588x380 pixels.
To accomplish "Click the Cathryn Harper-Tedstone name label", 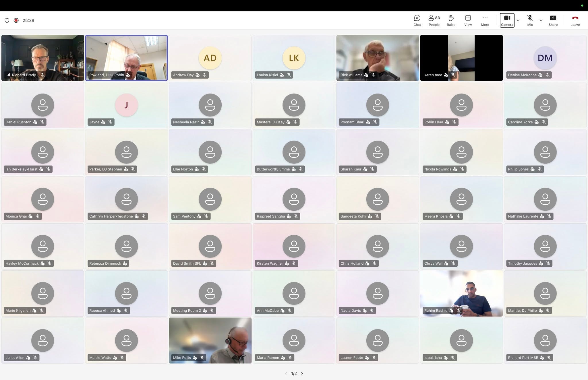I will [x=111, y=216].
